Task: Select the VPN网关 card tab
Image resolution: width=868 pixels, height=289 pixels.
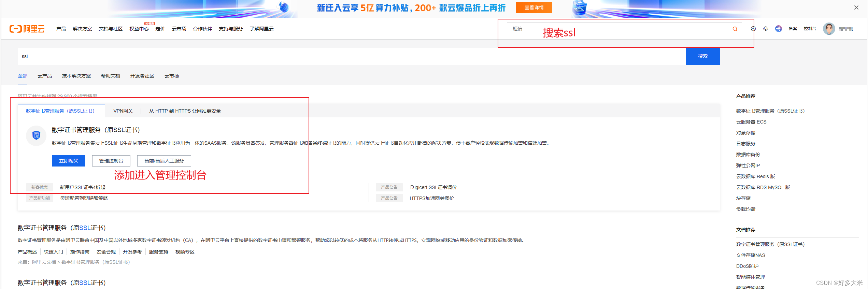Action: [x=123, y=111]
